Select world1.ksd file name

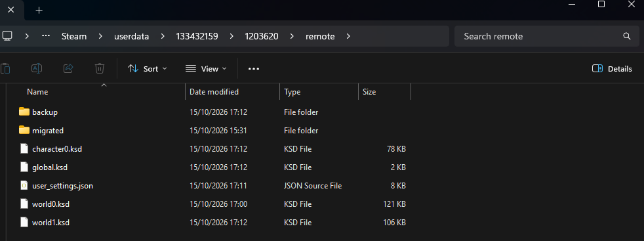(x=51, y=223)
